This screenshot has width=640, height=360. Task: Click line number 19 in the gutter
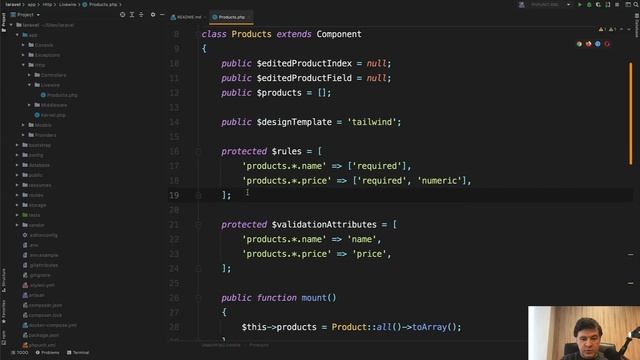point(174,196)
